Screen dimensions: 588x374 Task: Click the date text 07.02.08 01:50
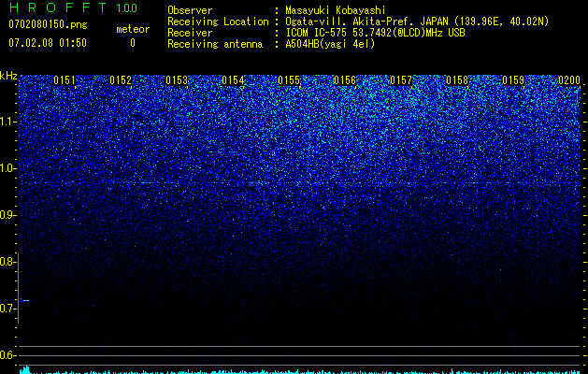pyautogui.click(x=48, y=43)
